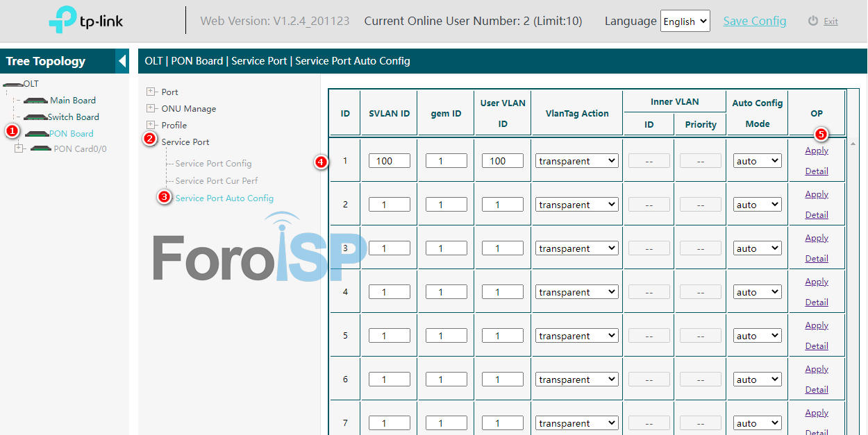Click the tp-link logo icon
Viewport: 868px width, 435px height.
(x=62, y=22)
